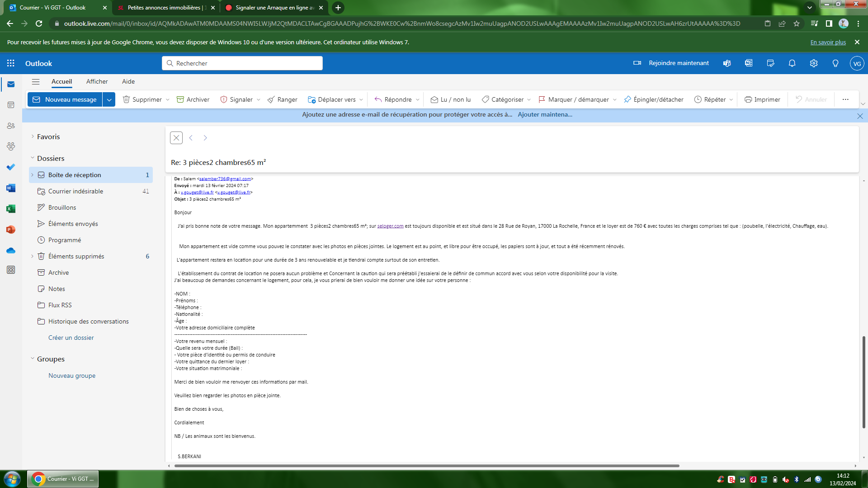
Task: Click Créer un dossier link
Action: [71, 338]
